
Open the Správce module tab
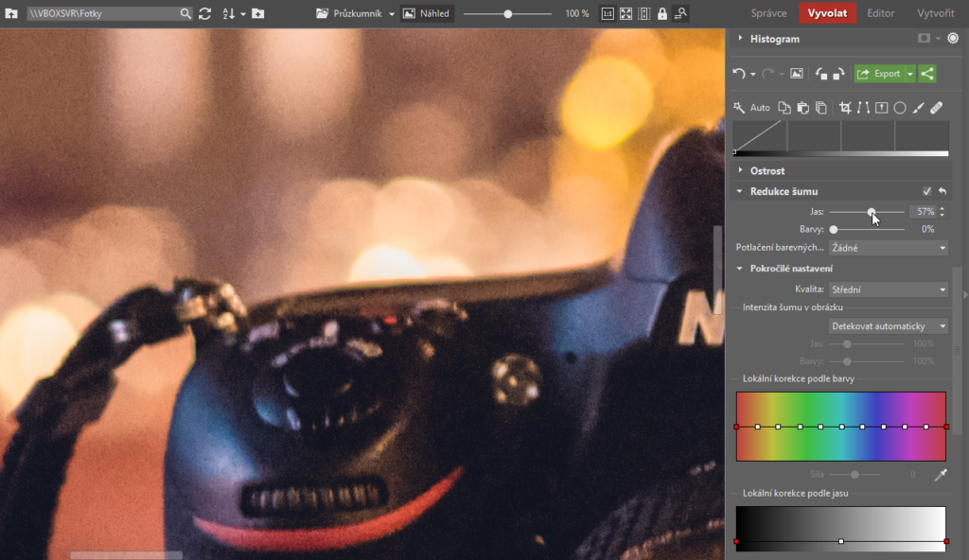coord(768,13)
